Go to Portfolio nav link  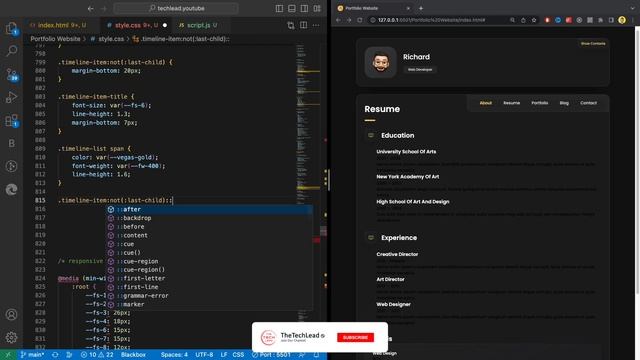pyautogui.click(x=540, y=103)
